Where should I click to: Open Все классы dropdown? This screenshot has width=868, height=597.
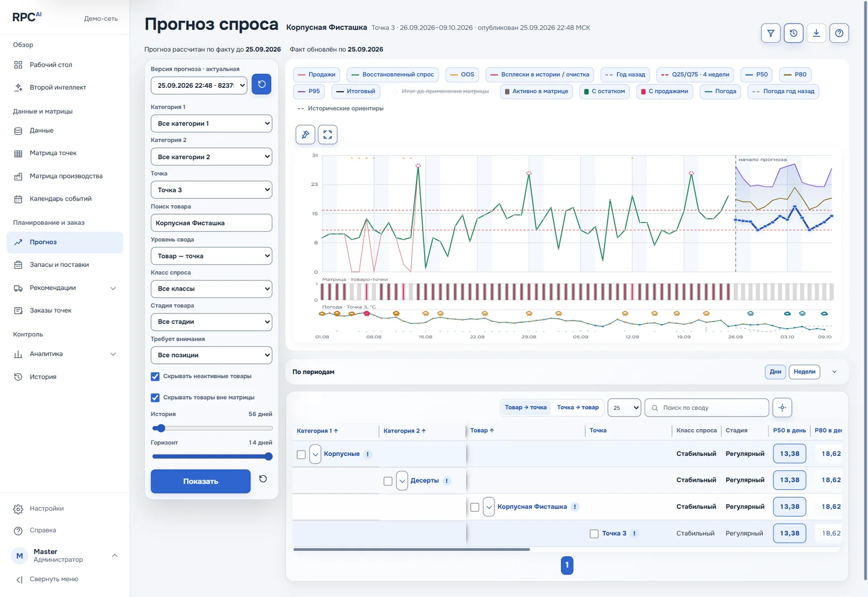coord(211,289)
